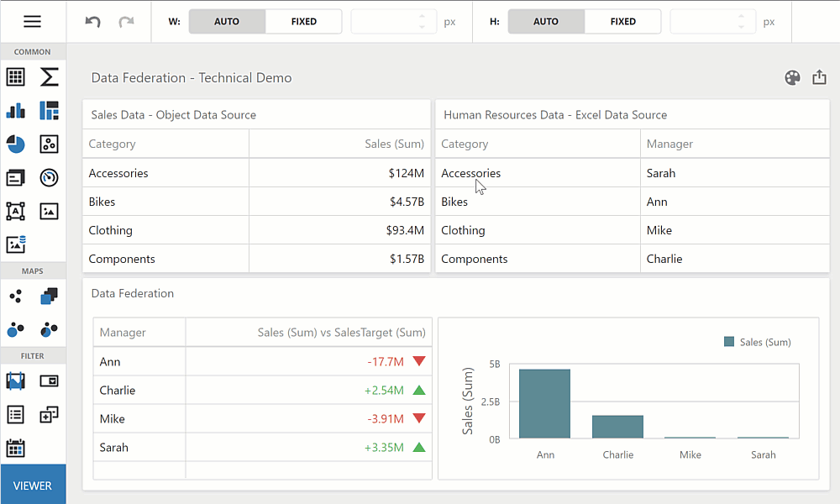Select the Pie chart item icon
Image resolution: width=840 pixels, height=504 pixels.
pyautogui.click(x=15, y=144)
